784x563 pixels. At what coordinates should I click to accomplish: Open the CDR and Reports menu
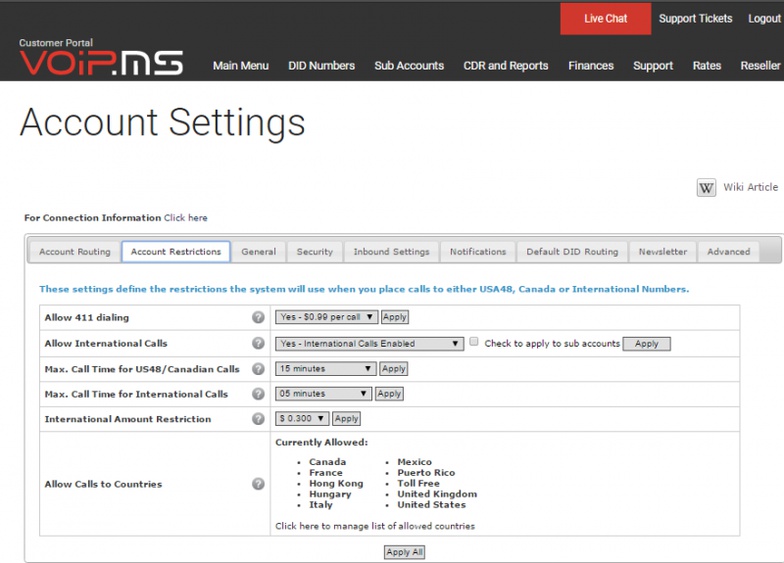click(x=506, y=66)
